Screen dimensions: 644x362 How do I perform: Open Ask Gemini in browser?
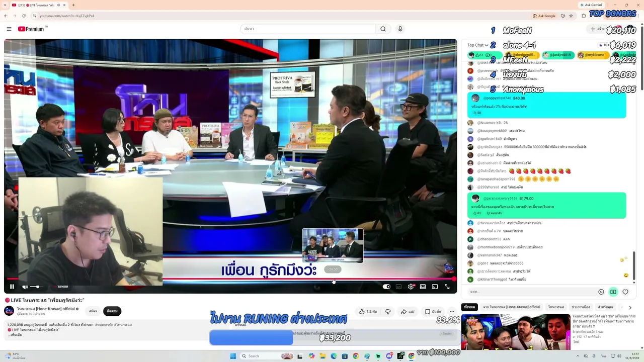(x=591, y=5)
